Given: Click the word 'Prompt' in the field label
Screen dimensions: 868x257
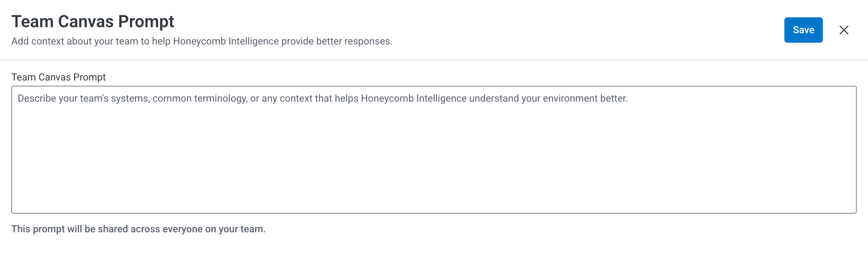Looking at the screenshot, I should coord(89,77).
